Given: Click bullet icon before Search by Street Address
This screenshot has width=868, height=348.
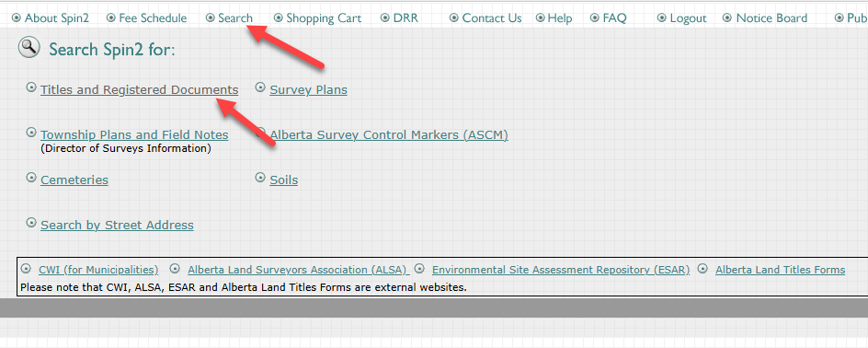Looking at the screenshot, I should [31, 223].
